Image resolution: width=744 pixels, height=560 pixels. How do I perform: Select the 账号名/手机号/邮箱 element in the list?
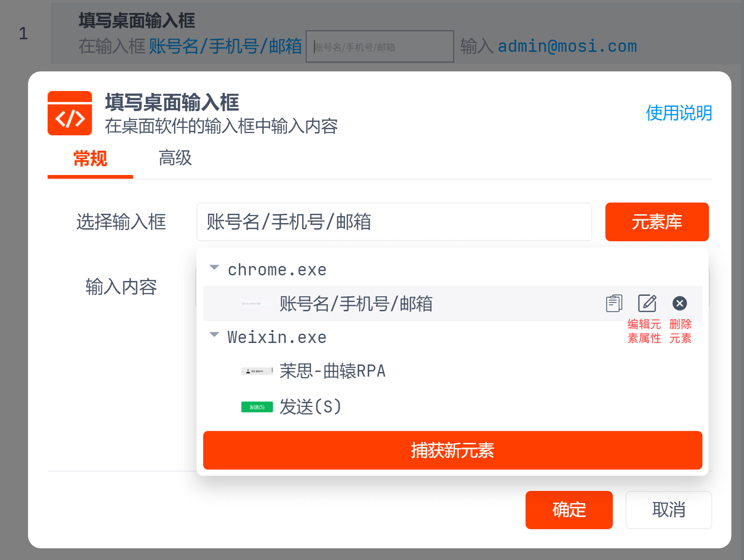(x=356, y=304)
